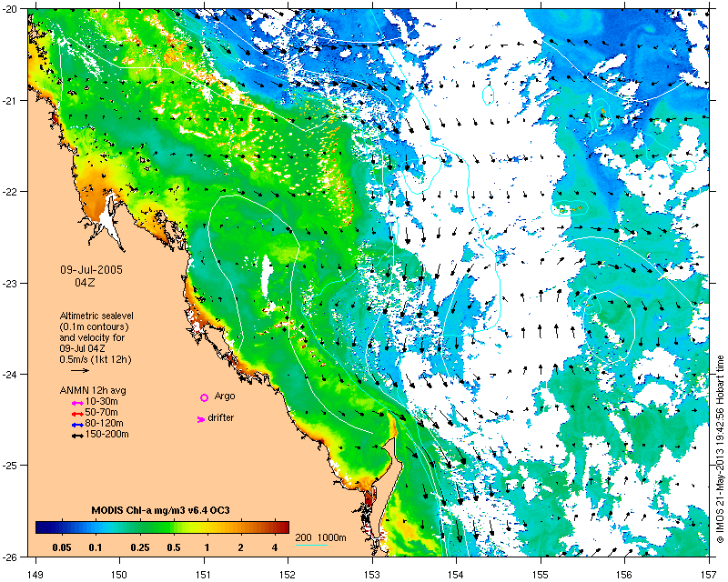Click the 0.25 colorbar tick label
This screenshot has height=582, width=728.
140,547
